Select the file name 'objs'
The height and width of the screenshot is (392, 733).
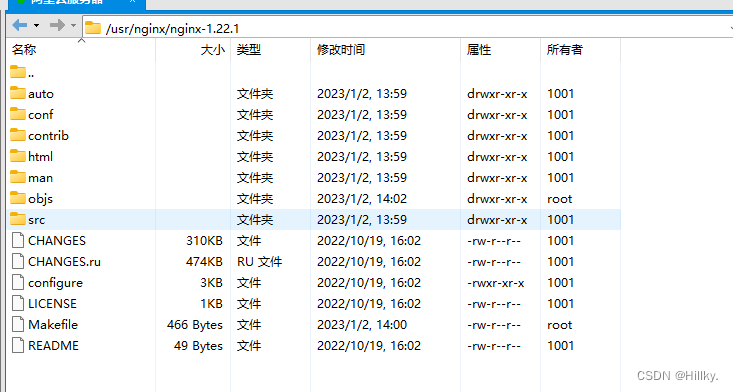tap(40, 199)
